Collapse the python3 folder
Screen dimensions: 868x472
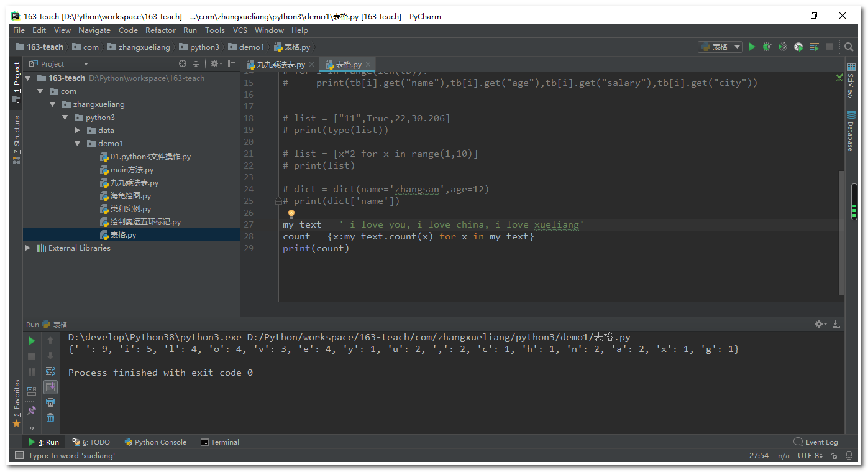[65, 118]
